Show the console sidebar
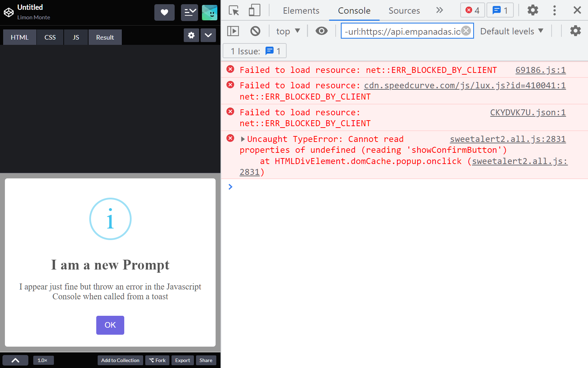The width and height of the screenshot is (588, 368). click(233, 31)
